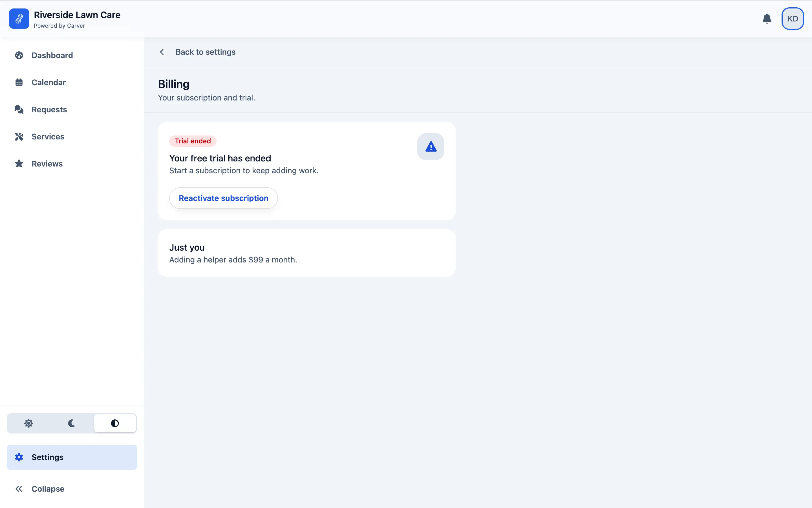The height and width of the screenshot is (508, 812).
Task: Click the Requests chat bubbles icon
Action: [19, 110]
